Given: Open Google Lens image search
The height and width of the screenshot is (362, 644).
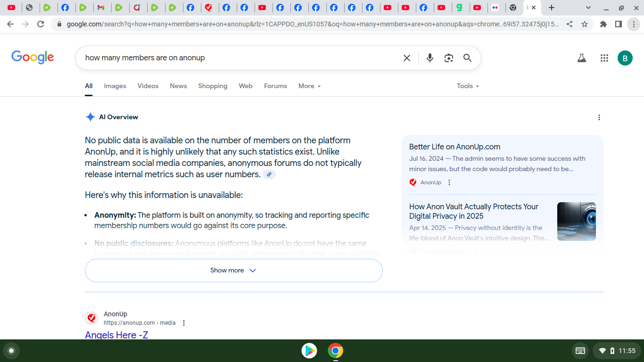Looking at the screenshot, I should [x=448, y=58].
